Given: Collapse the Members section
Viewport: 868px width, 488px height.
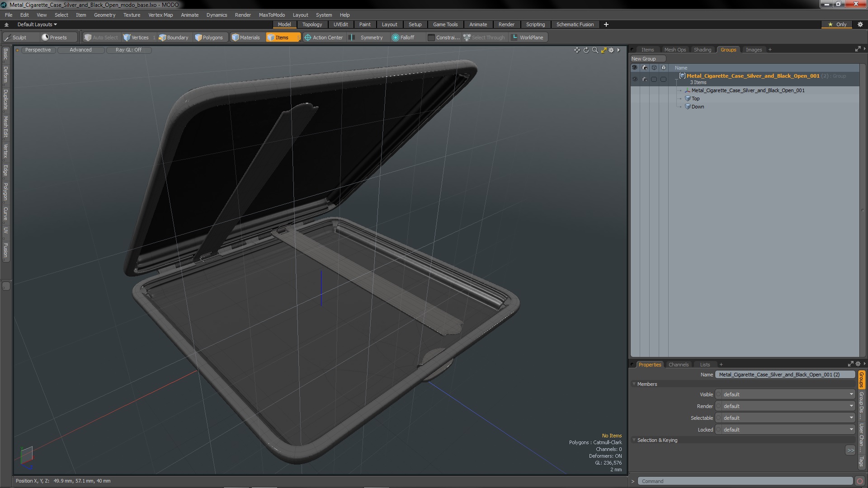Looking at the screenshot, I should (634, 384).
